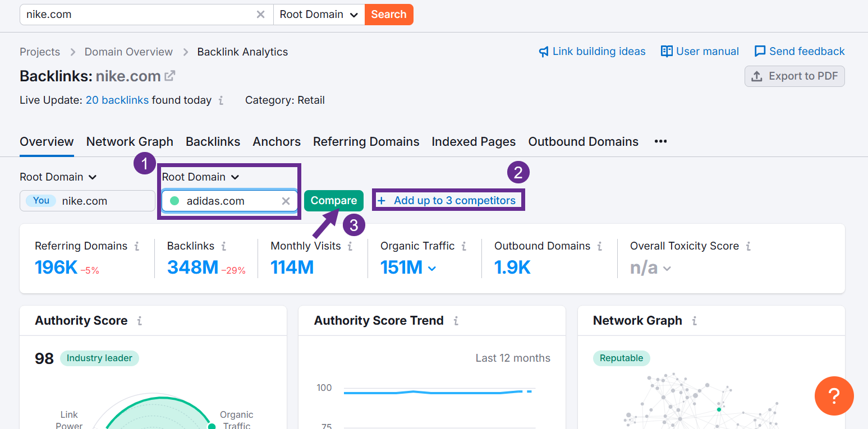Click info icon beside Authority Score Trend
Viewport: 868px width, 429px height.
click(456, 321)
